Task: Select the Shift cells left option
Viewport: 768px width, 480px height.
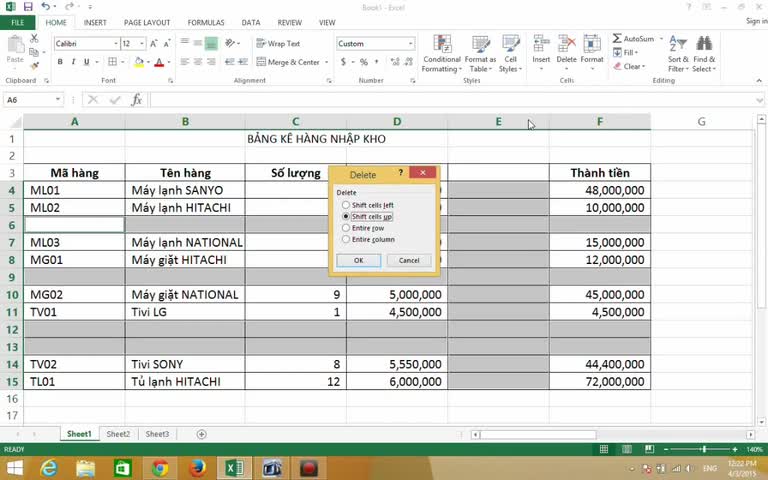Action: [x=368, y=205]
